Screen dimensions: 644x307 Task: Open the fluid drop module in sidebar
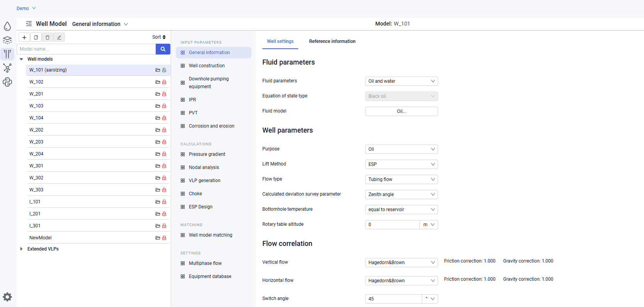point(7,26)
